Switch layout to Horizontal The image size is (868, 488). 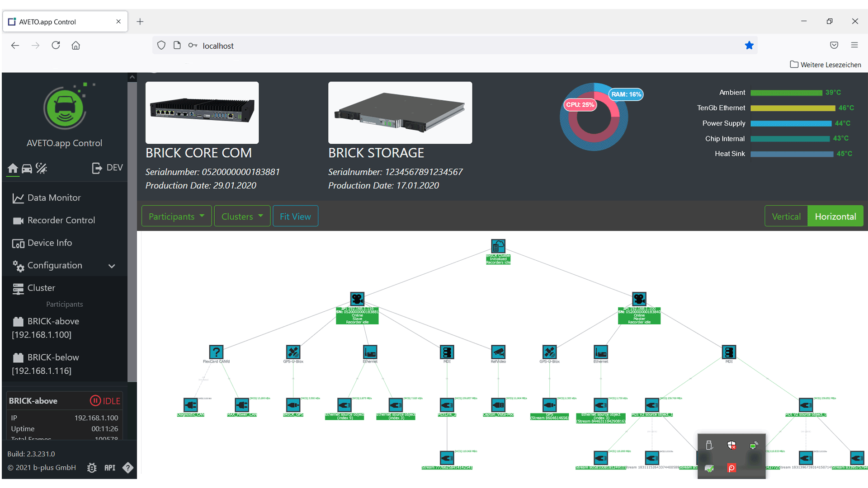(x=835, y=216)
